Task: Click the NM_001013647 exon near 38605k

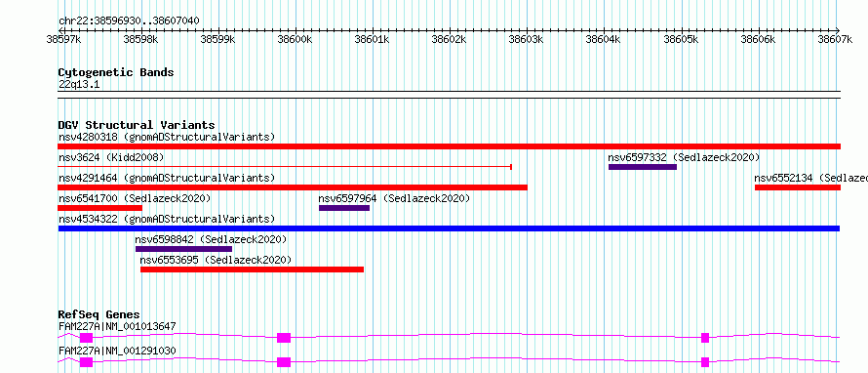Action: tap(705, 338)
